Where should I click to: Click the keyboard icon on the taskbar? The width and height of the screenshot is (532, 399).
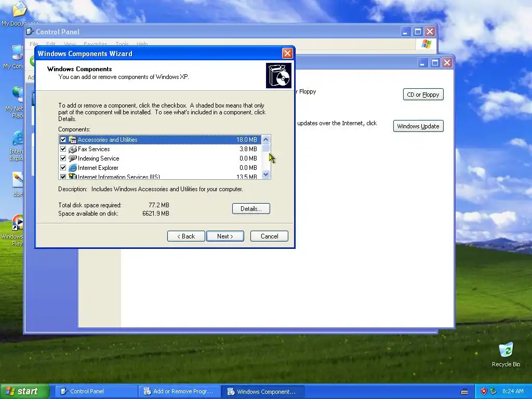[x=464, y=392]
